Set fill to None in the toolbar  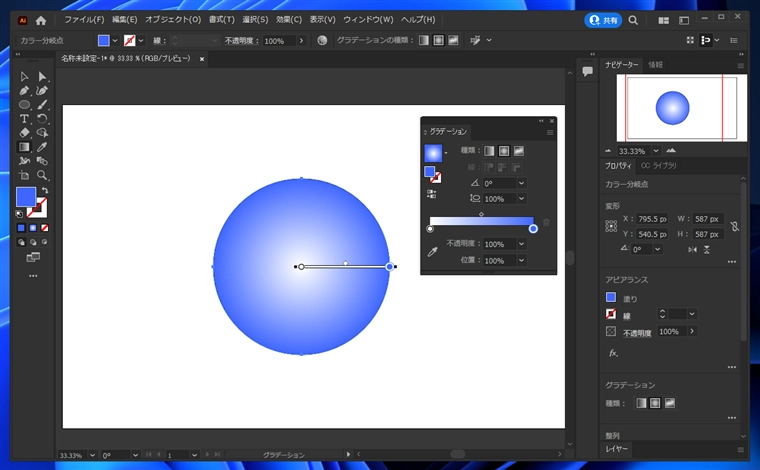[45, 228]
